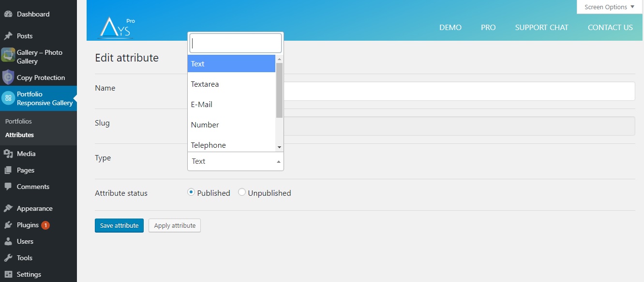644x282 pixels.
Task: Open the Screen Options panel
Action: 609,7
